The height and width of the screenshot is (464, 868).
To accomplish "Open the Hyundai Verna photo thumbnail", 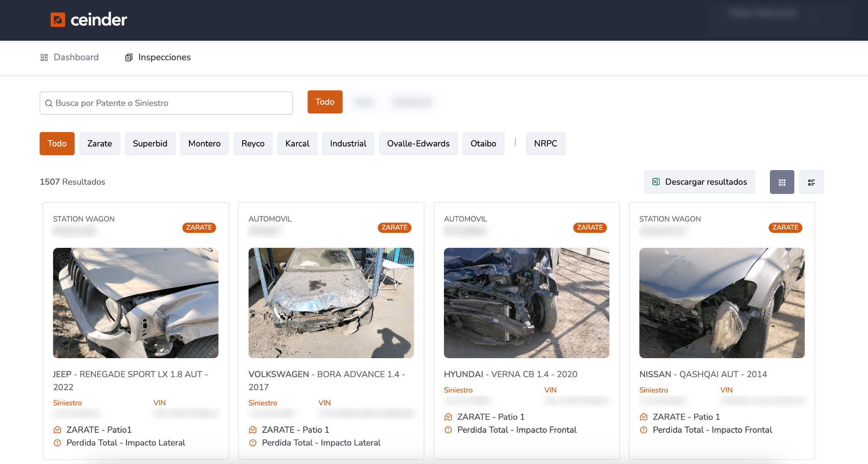I will (x=527, y=303).
